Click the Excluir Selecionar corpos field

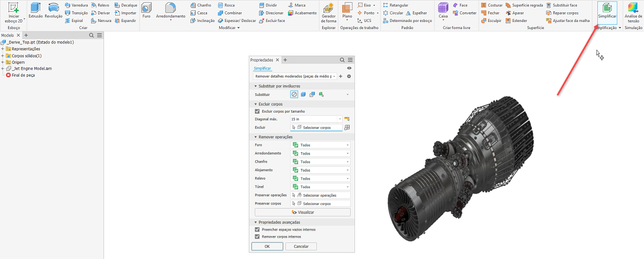tap(316, 128)
